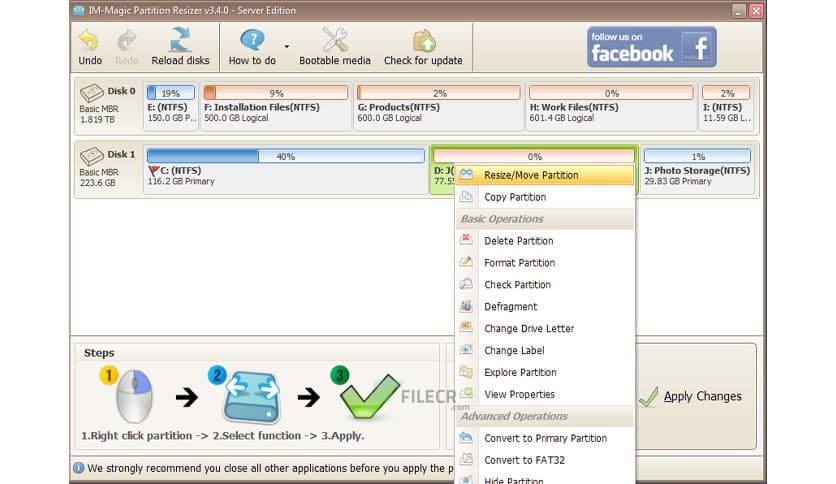Image resolution: width=836 pixels, height=484 pixels.
Task: Click the Convert to FAT32 icon
Action: (466, 458)
